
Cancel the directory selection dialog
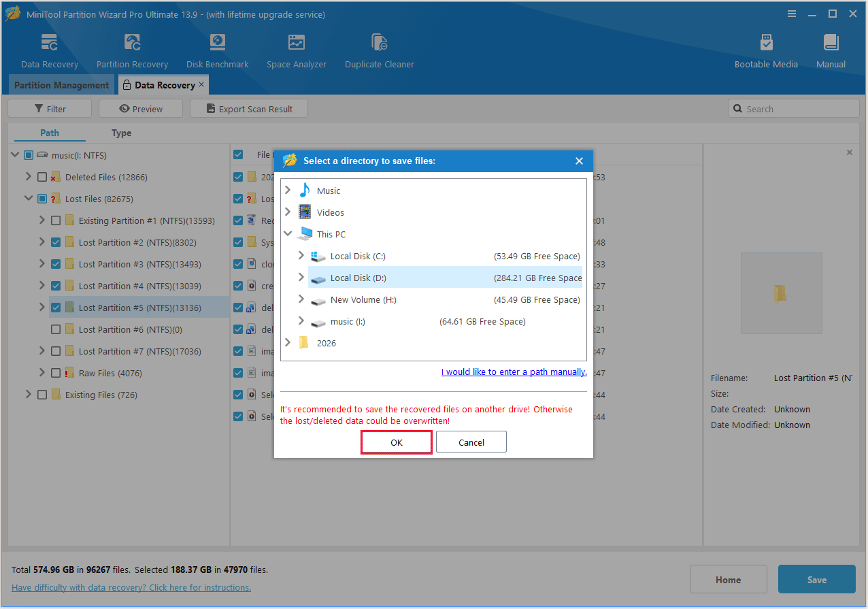(x=471, y=442)
